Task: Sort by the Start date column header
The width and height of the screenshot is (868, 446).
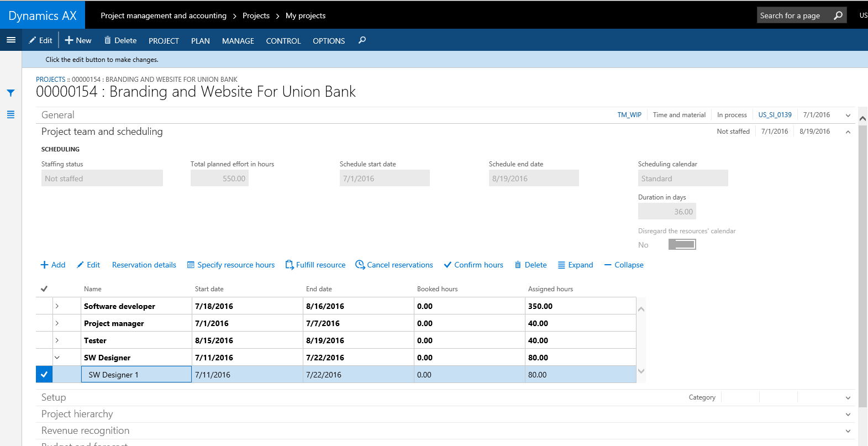Action: (x=209, y=288)
